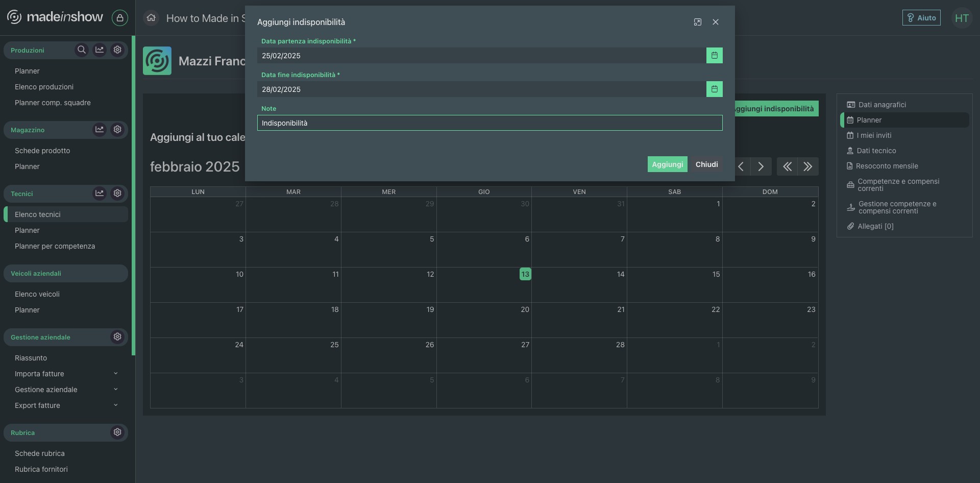Image resolution: width=980 pixels, height=483 pixels.
Task: Click the search icon in Produzioni
Action: pos(81,50)
